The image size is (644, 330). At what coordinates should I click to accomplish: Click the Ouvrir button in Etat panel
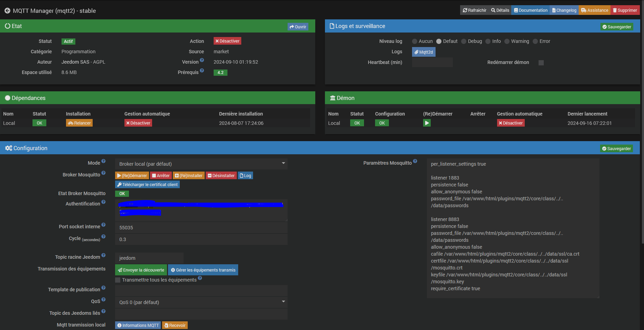click(x=298, y=27)
